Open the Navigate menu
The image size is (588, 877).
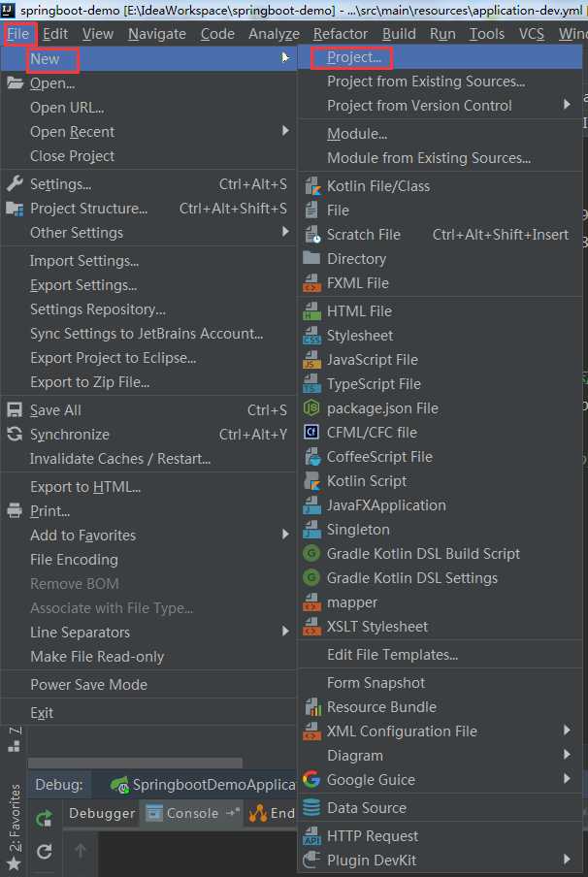click(157, 34)
